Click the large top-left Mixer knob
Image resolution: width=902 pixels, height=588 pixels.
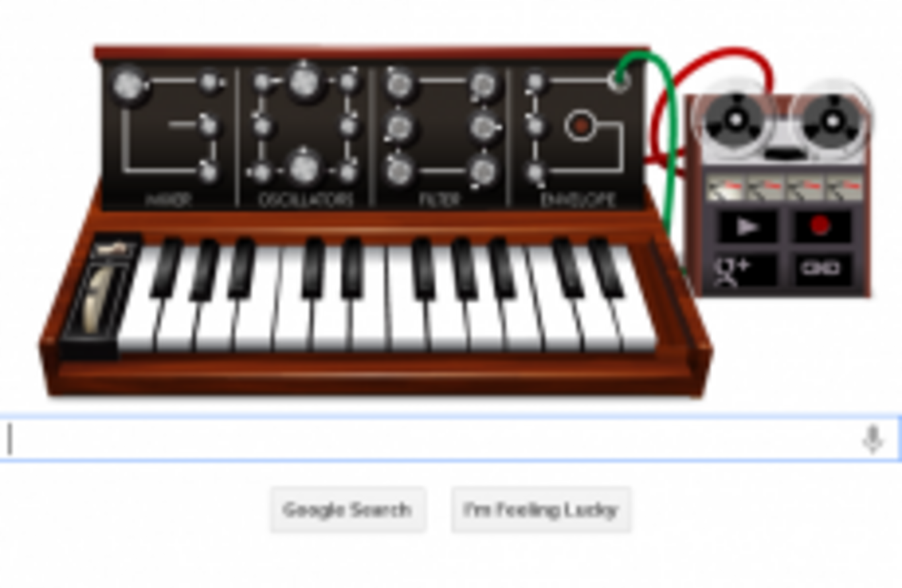click(128, 85)
